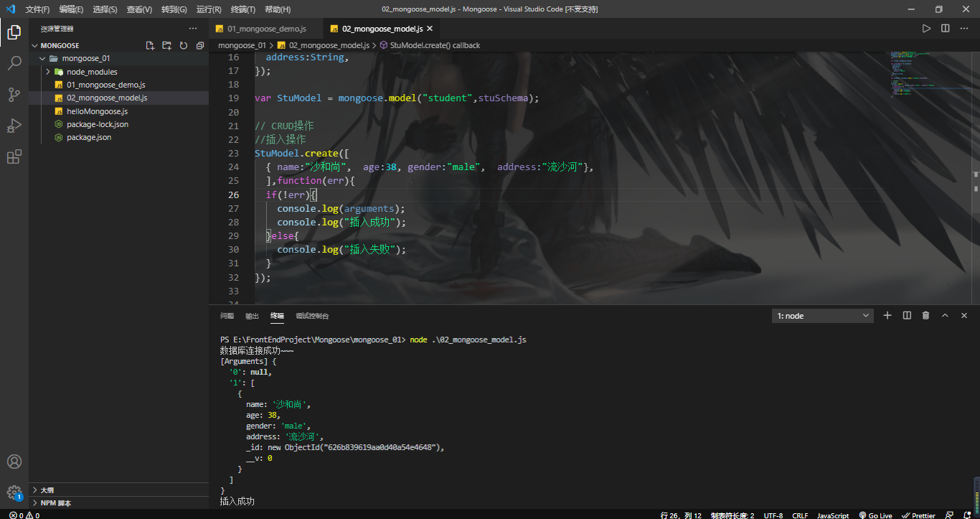Open the '1: node' terminal dropdown
The height and width of the screenshot is (519, 980).
pos(823,316)
